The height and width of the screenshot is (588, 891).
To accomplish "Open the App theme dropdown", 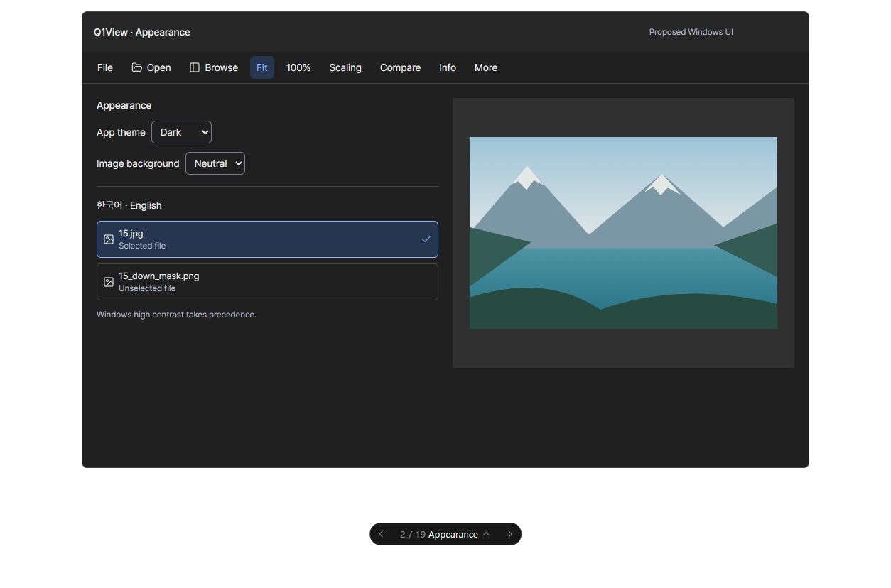I will coord(181,132).
